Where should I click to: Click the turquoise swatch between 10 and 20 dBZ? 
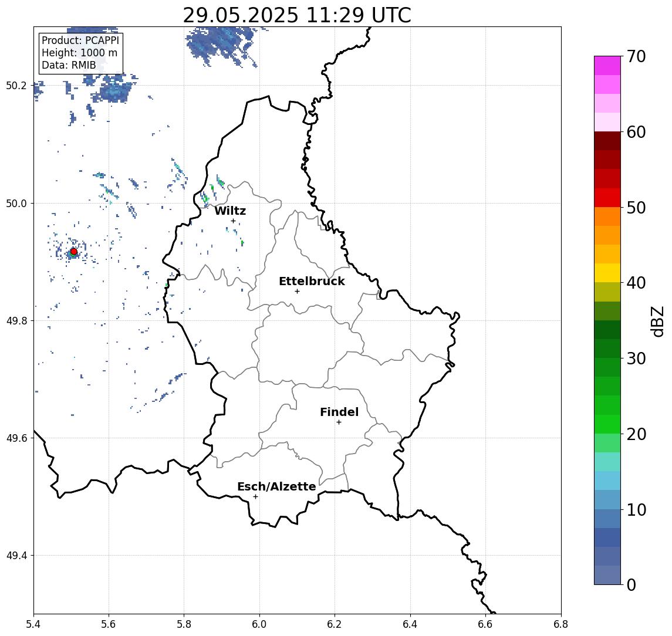607,462
